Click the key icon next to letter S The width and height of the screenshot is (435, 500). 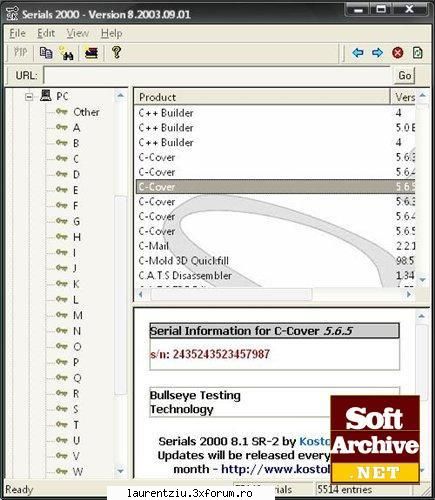(62, 409)
